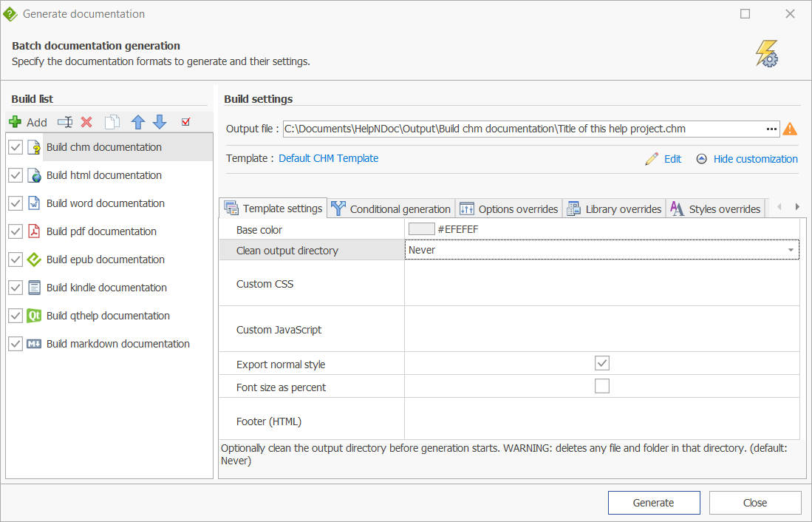Image resolution: width=812 pixels, height=522 pixels.
Task: Click the epub documentation green icon
Action: (34, 260)
